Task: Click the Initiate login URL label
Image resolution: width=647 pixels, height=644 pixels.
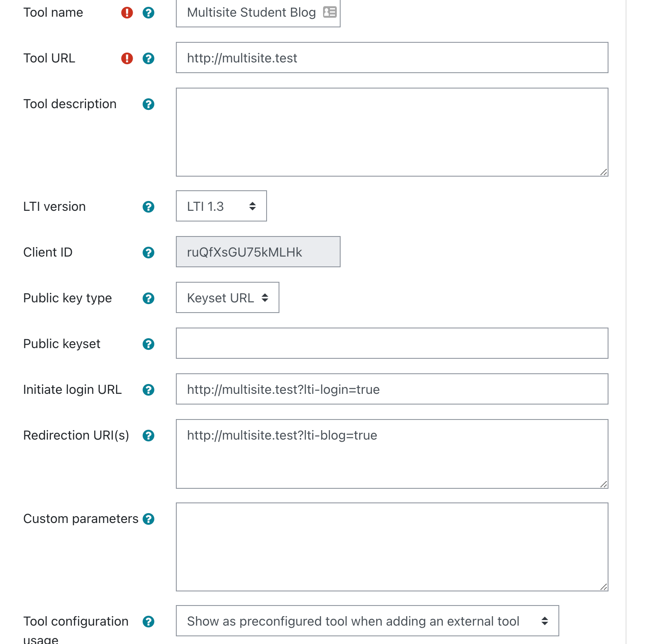Action: point(72,390)
